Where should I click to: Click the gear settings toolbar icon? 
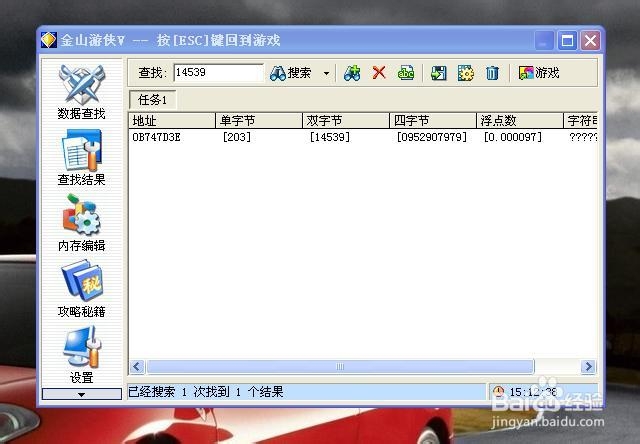(x=465, y=73)
